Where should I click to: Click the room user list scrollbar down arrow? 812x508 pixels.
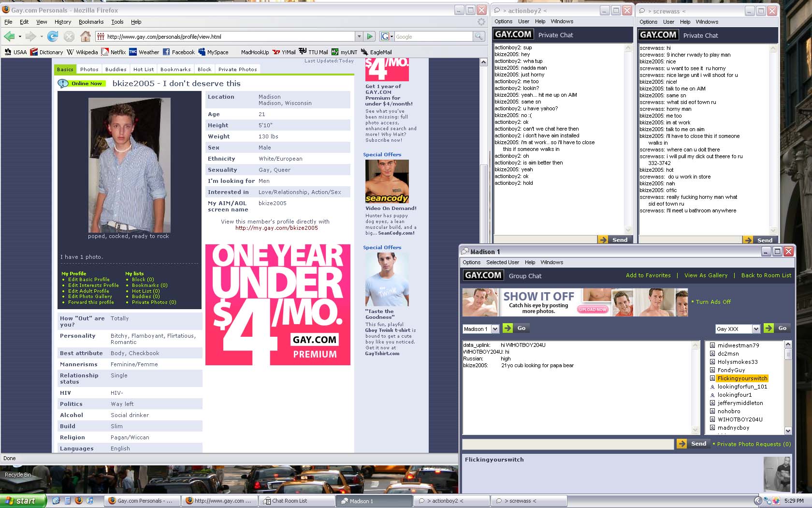click(x=788, y=431)
